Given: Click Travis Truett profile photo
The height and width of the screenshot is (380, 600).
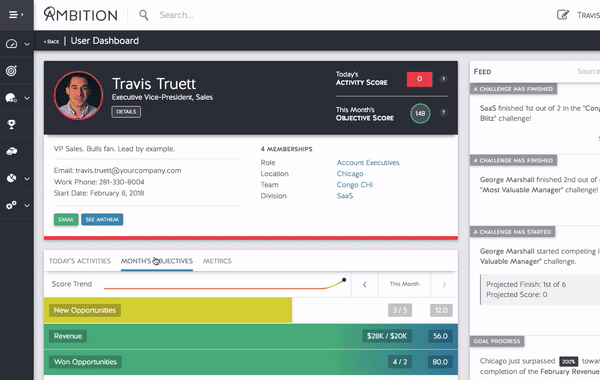Looking at the screenshot, I should (78, 96).
